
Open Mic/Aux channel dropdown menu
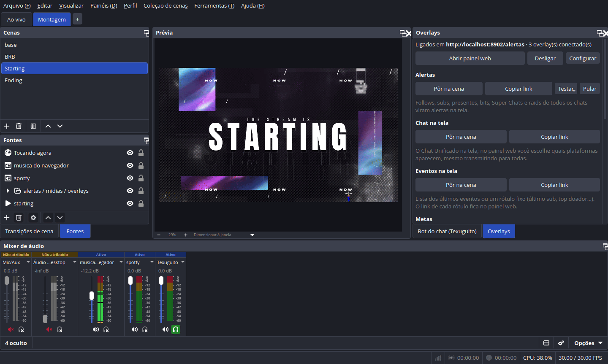point(28,262)
